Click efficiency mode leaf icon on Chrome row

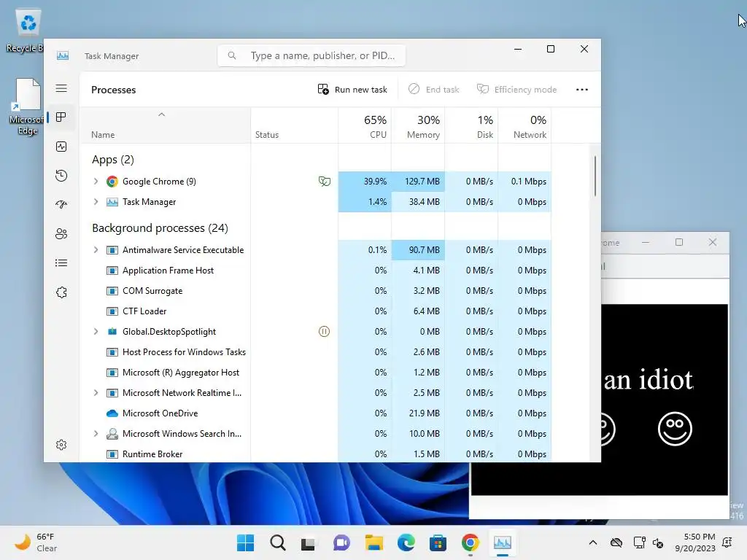pos(325,182)
